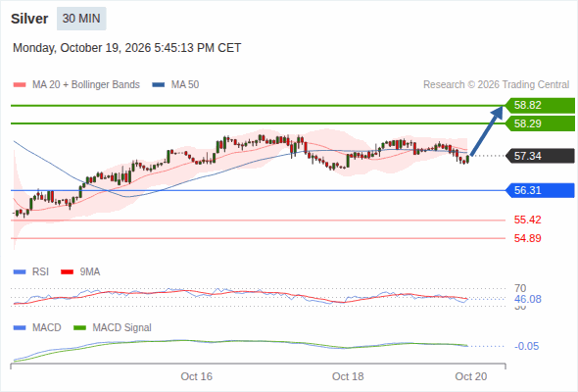Click the 'MACD Signal' legend label
The image size is (578, 392).
(x=122, y=328)
